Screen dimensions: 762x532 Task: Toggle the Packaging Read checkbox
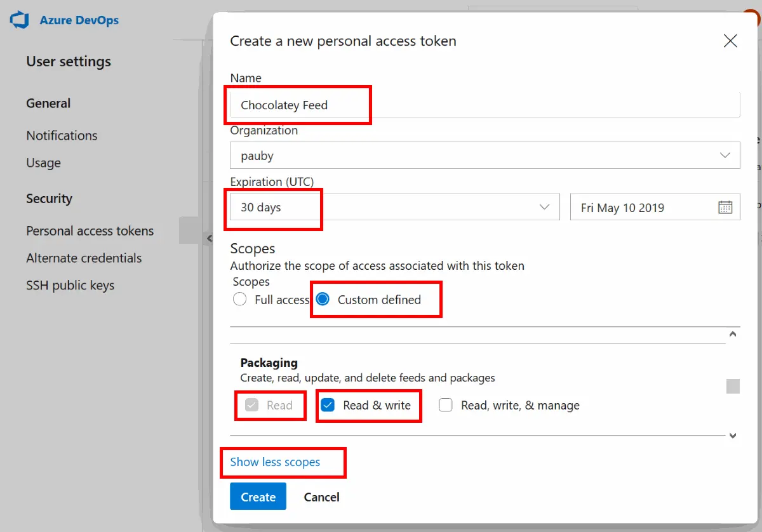tap(252, 405)
